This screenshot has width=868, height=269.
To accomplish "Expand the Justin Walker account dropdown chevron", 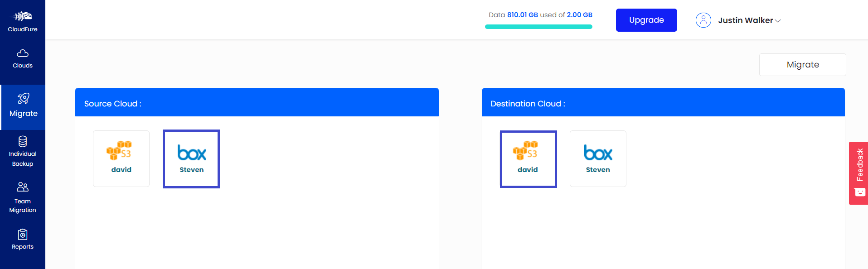I will (778, 21).
